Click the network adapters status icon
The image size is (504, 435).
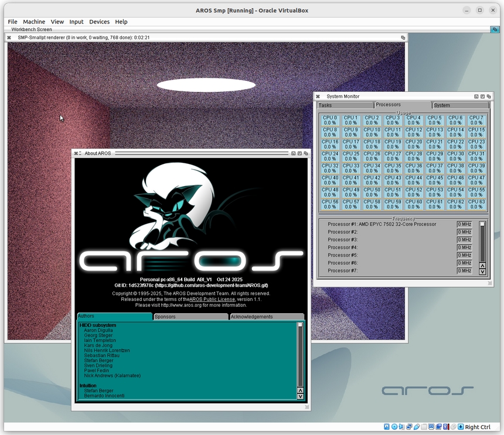[x=409, y=427]
